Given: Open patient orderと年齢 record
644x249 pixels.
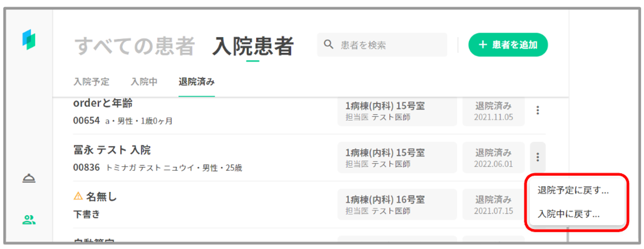Looking at the screenshot, I should (103, 103).
